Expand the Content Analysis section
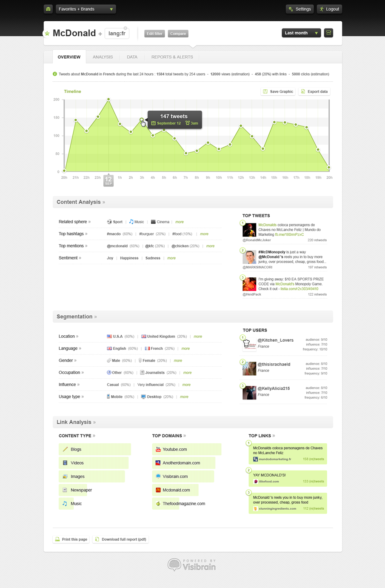The width and height of the screenshot is (385, 588). click(x=81, y=202)
